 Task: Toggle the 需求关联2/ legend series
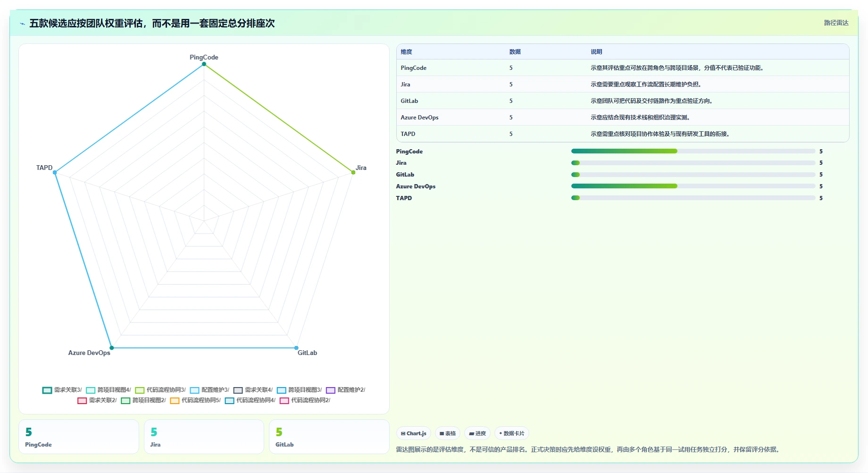coord(97,400)
